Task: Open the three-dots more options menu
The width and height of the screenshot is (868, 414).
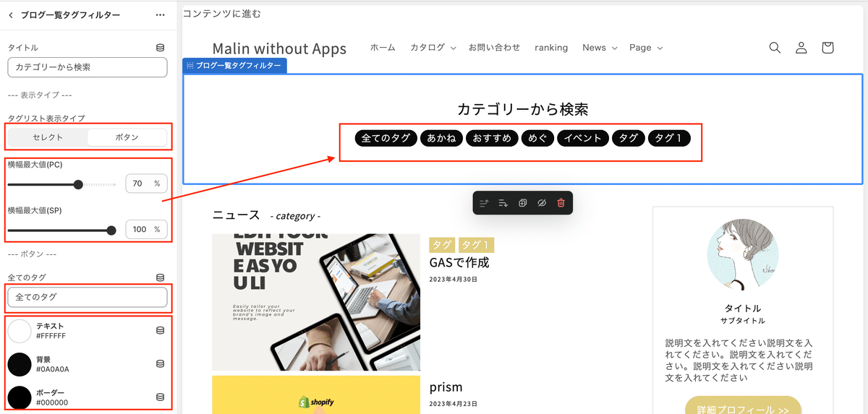Action: click(x=160, y=14)
